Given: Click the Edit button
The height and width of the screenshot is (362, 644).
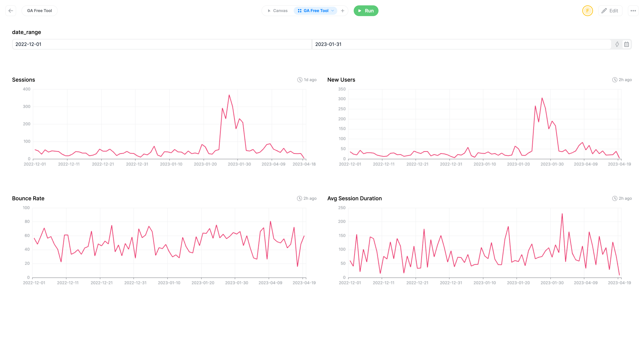Looking at the screenshot, I should click(610, 11).
